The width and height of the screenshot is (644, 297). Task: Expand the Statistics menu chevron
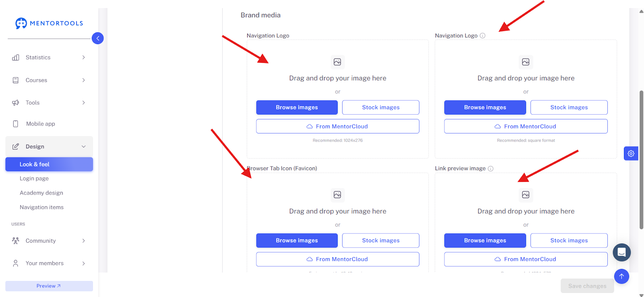click(x=83, y=57)
